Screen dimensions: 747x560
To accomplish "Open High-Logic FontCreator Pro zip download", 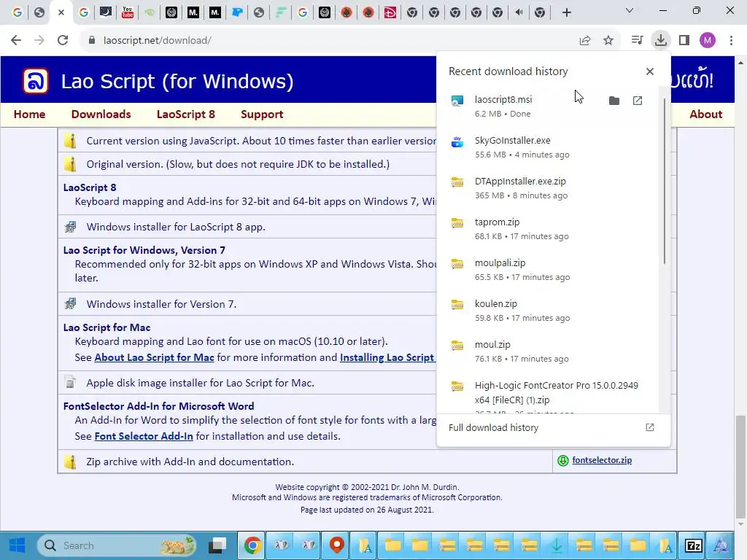I will point(547,393).
